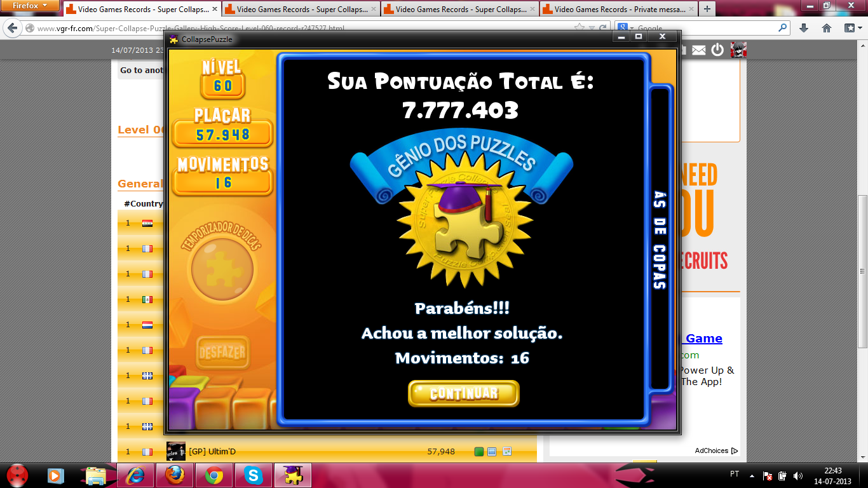Click the [GP] Ultim'D player link
Screen dimensions: 868x488
click(212, 452)
